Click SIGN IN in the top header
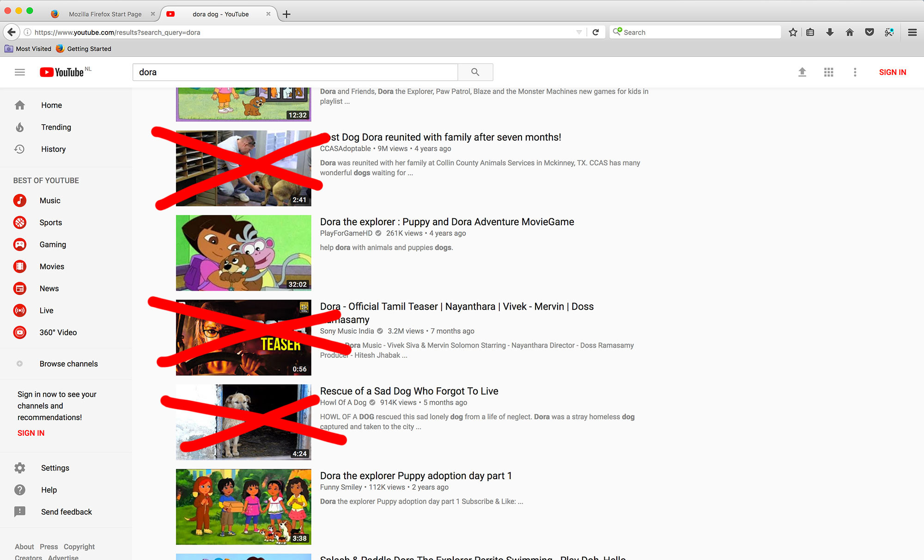This screenshot has height=560, width=924. [x=893, y=72]
